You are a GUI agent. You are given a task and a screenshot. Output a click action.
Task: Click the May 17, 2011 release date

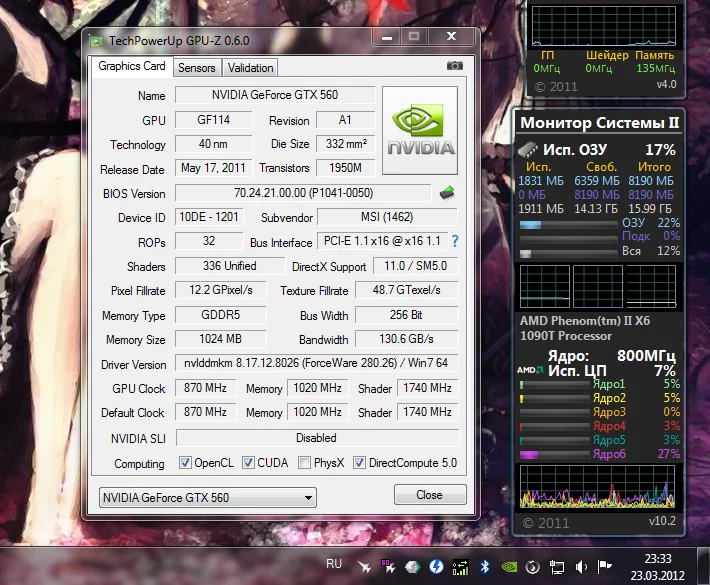click(213, 168)
